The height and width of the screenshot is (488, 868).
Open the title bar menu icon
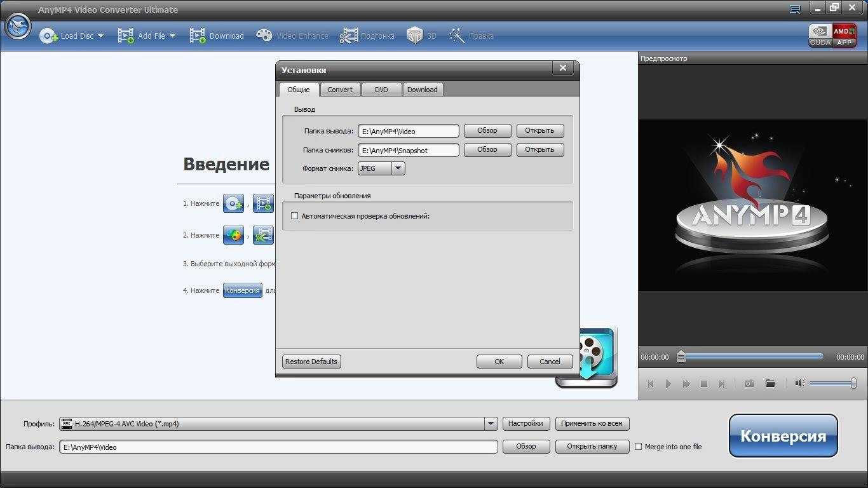795,9
